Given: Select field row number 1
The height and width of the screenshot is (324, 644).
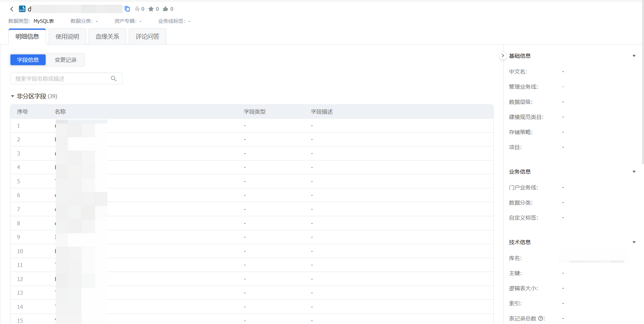Looking at the screenshot, I should 252,126.
